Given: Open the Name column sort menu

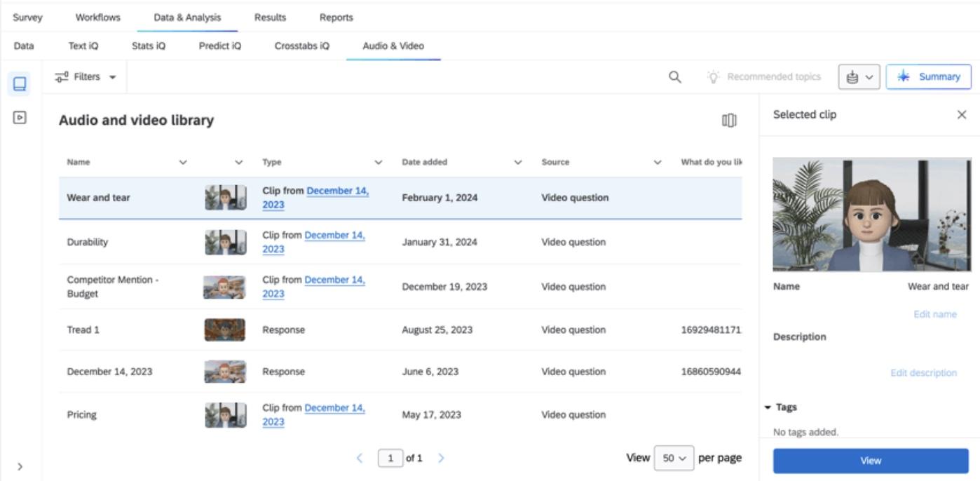Looking at the screenshot, I should click(x=184, y=163).
